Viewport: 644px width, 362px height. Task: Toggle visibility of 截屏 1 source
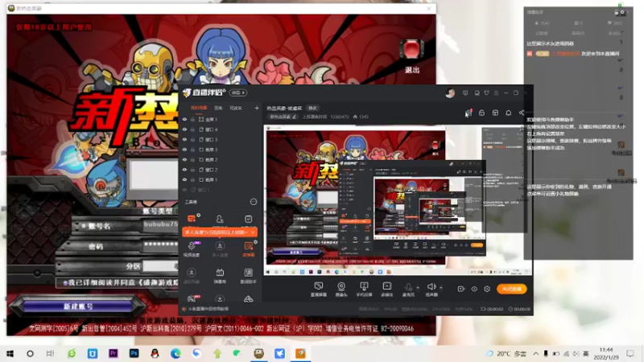point(184,179)
